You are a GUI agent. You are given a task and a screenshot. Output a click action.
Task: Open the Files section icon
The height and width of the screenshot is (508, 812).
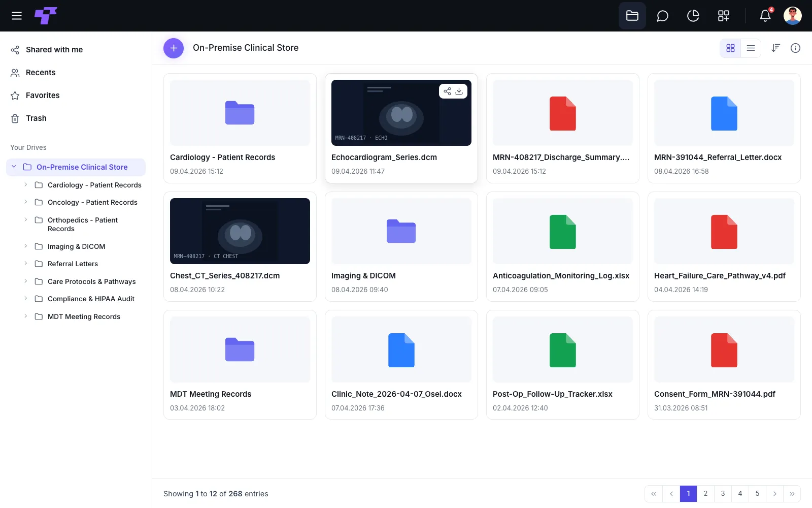[x=632, y=16]
